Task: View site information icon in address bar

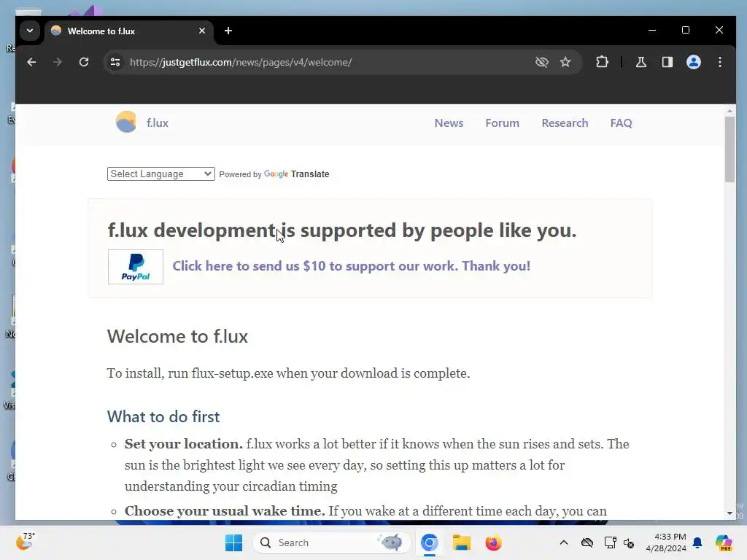Action: pos(115,62)
